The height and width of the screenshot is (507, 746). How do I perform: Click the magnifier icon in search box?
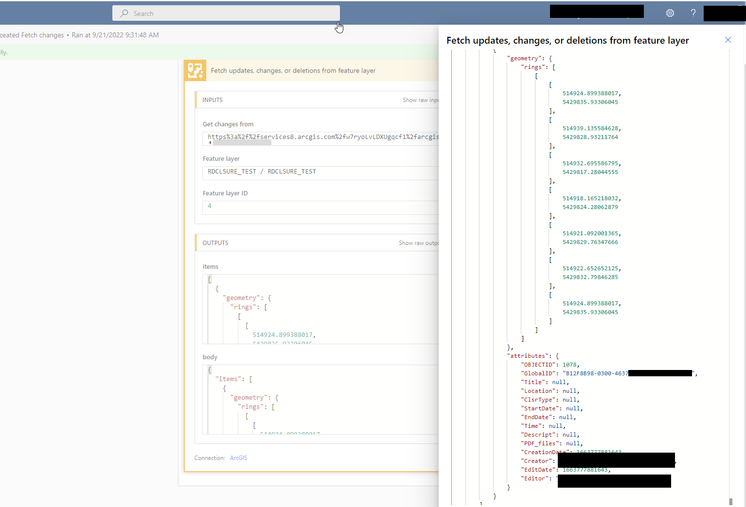(x=123, y=13)
